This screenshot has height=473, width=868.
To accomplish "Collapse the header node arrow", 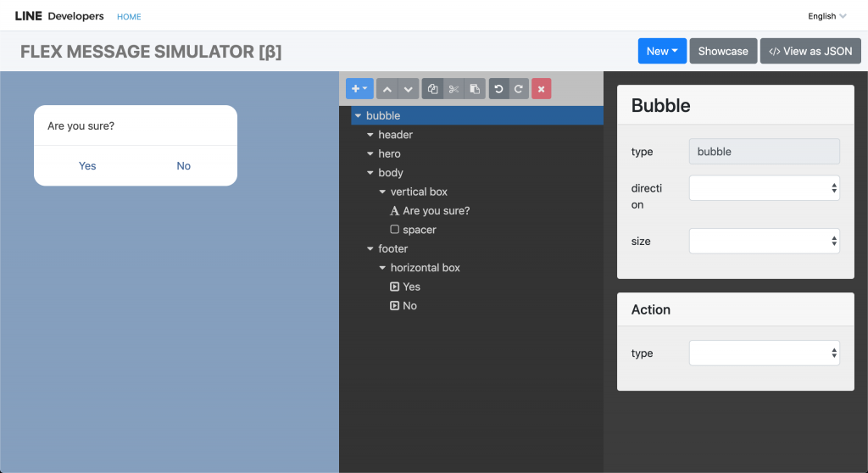I will click(370, 135).
